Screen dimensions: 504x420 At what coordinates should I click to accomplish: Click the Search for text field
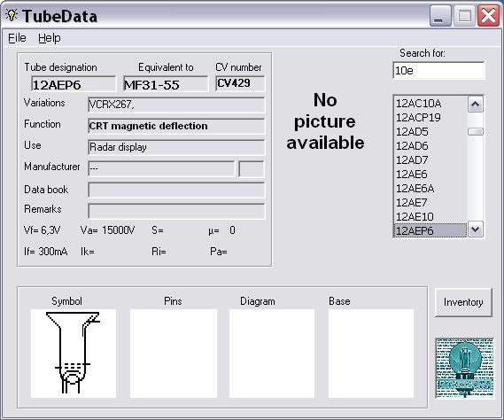coord(438,70)
